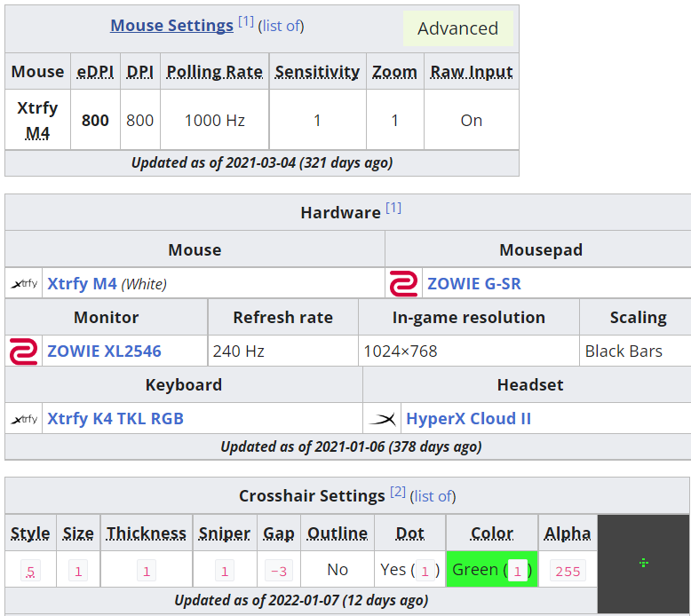
Task: Click 'Updated as of 2022-01-07' note
Action: point(301,600)
